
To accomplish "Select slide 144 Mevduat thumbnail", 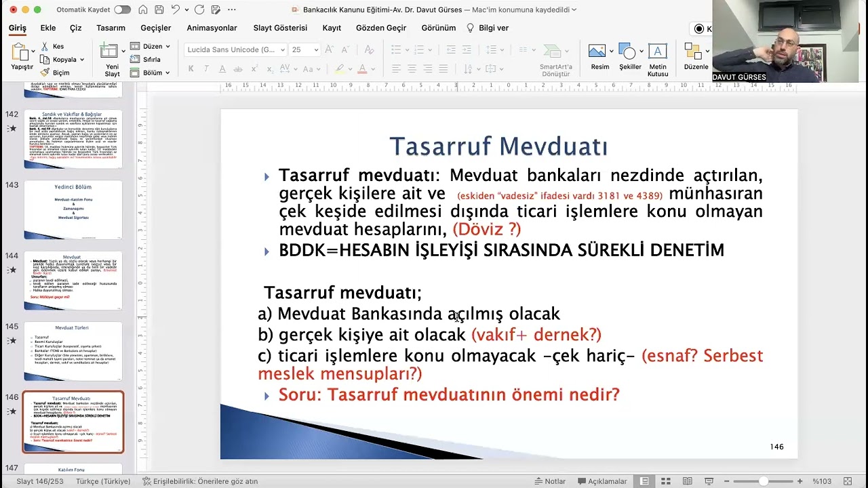I will 73,281.
